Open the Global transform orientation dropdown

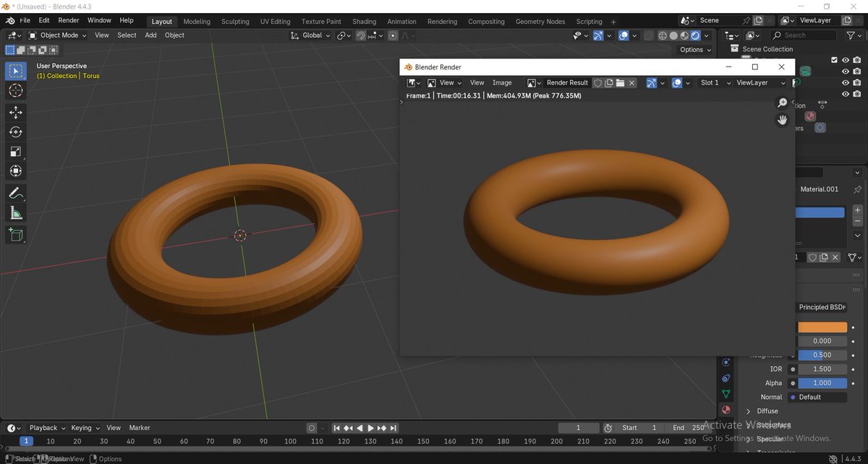click(311, 35)
